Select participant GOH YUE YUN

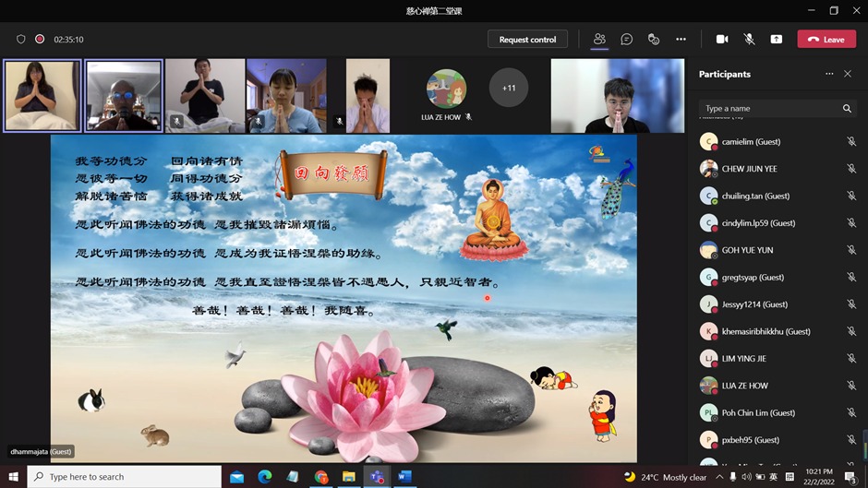click(x=778, y=250)
